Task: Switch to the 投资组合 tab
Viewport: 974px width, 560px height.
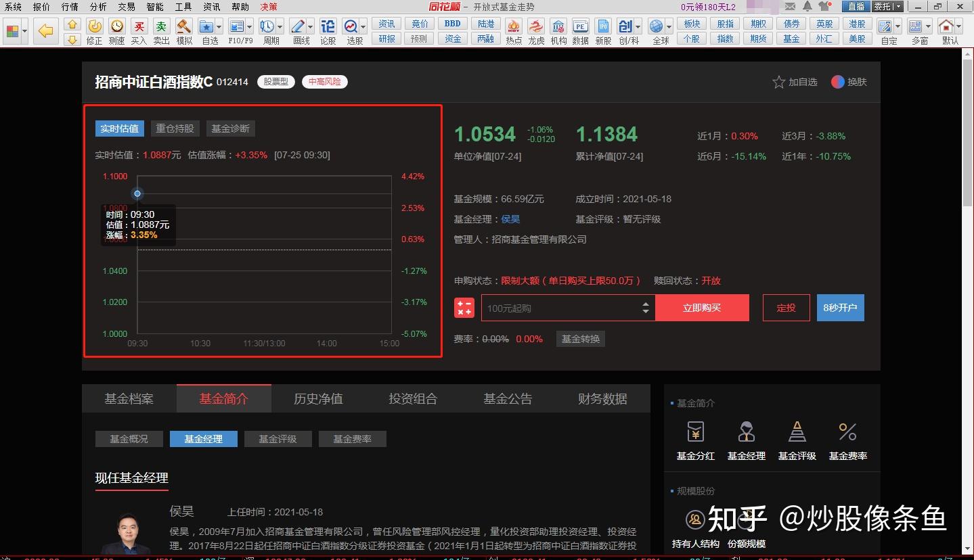Action: (413, 398)
